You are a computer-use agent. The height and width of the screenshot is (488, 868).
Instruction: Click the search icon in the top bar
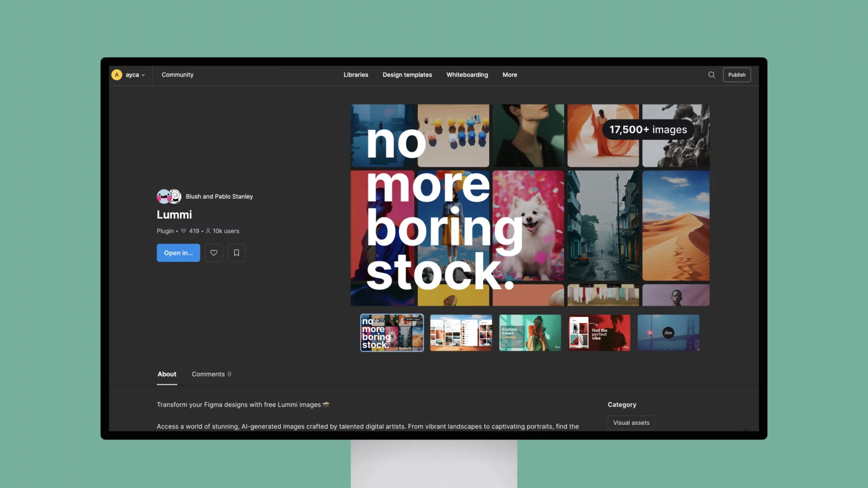pos(712,75)
